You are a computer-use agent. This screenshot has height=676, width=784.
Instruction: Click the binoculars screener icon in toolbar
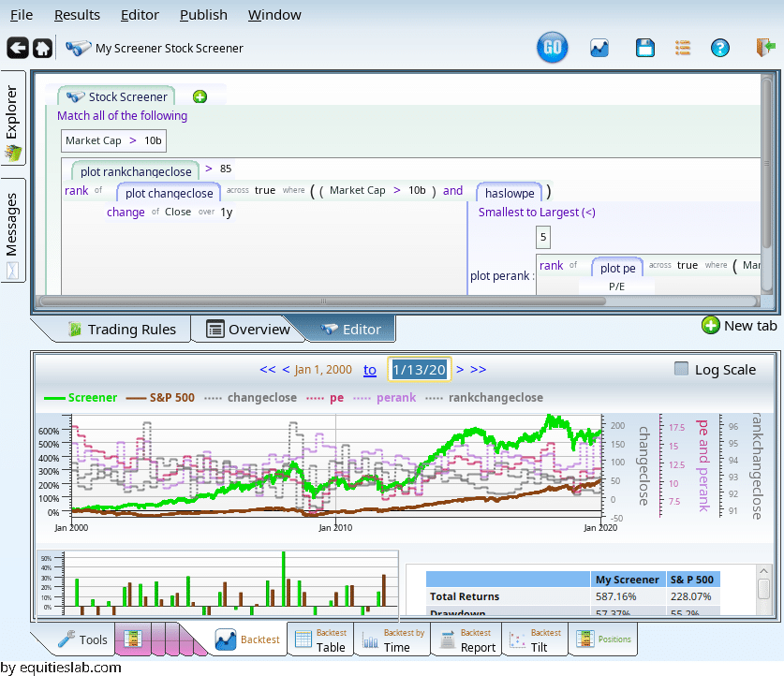coord(79,48)
